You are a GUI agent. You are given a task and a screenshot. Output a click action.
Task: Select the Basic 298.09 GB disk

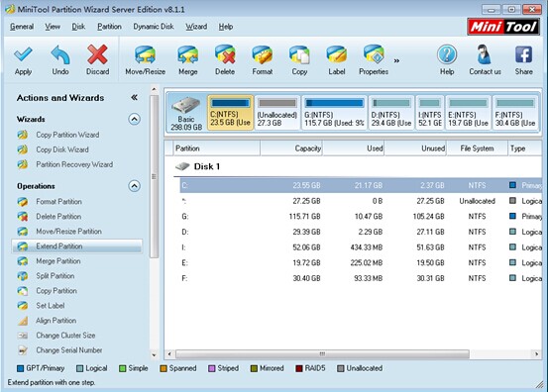click(186, 113)
